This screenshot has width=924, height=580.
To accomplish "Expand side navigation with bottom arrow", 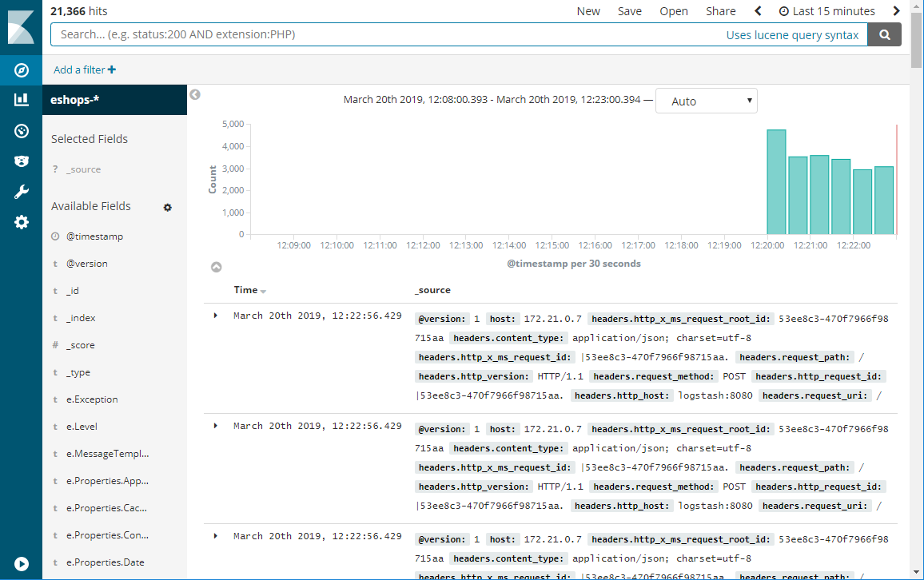I will click(x=22, y=564).
